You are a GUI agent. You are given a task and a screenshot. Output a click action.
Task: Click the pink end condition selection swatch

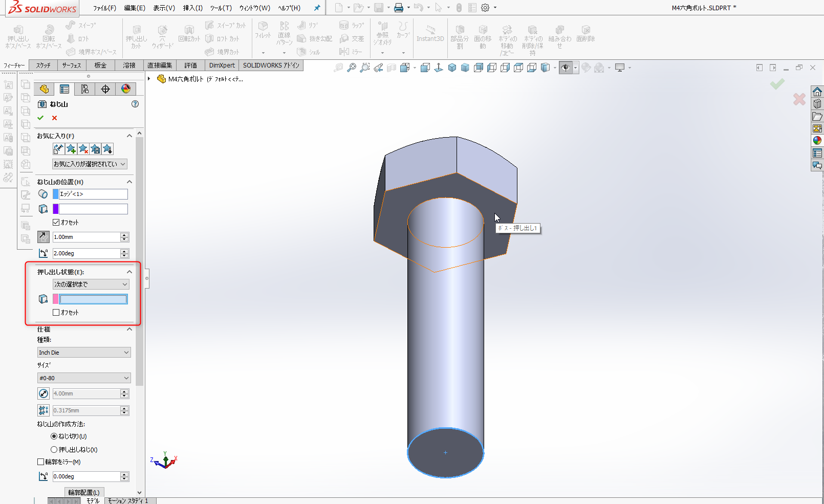[x=56, y=299]
